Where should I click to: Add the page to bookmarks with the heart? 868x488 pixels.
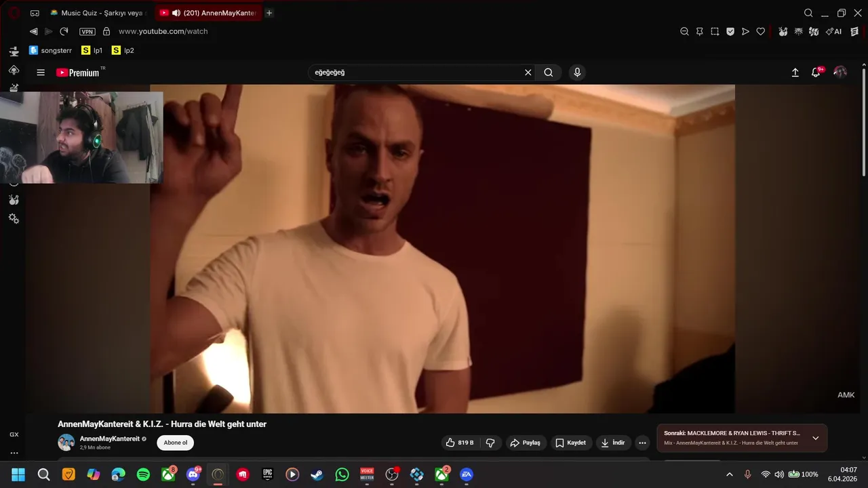pyautogui.click(x=761, y=31)
